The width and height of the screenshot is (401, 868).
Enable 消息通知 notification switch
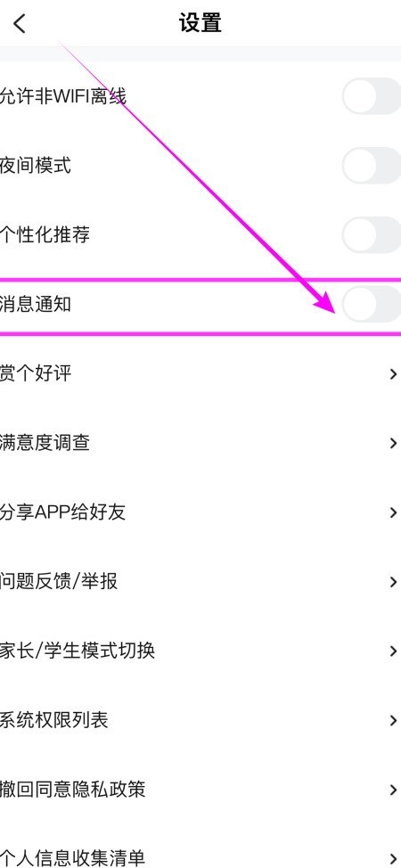pos(372,304)
